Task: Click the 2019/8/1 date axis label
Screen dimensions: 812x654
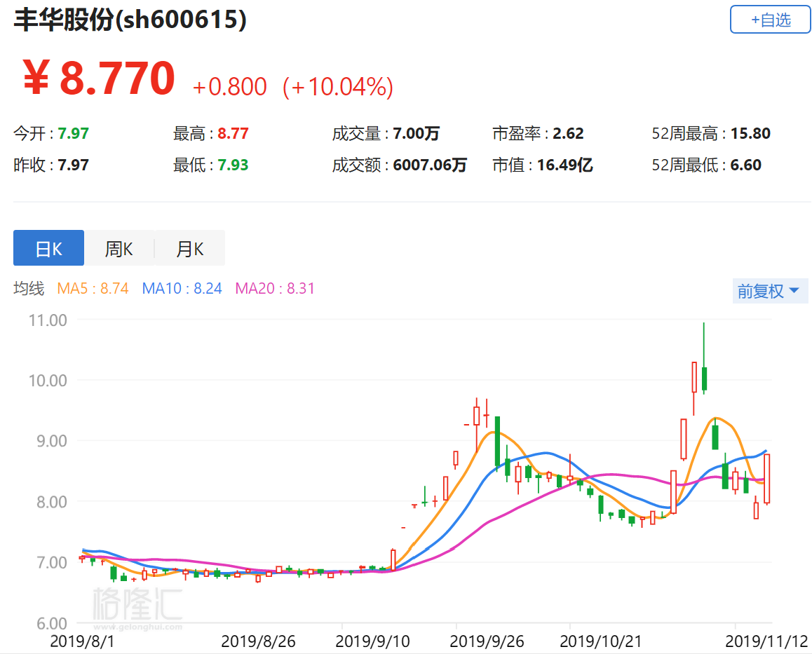Action: pyautogui.click(x=82, y=641)
